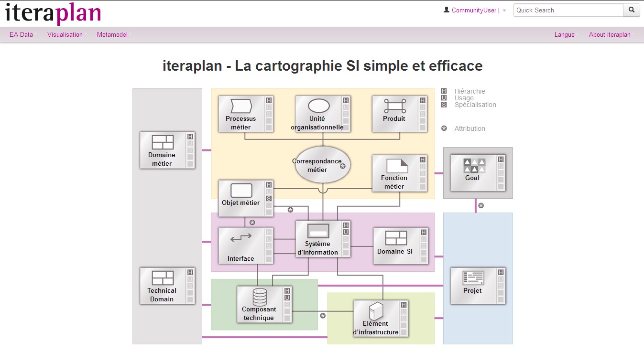Open the Unité organisationnelle building block
The image size is (644, 352).
click(x=323, y=114)
